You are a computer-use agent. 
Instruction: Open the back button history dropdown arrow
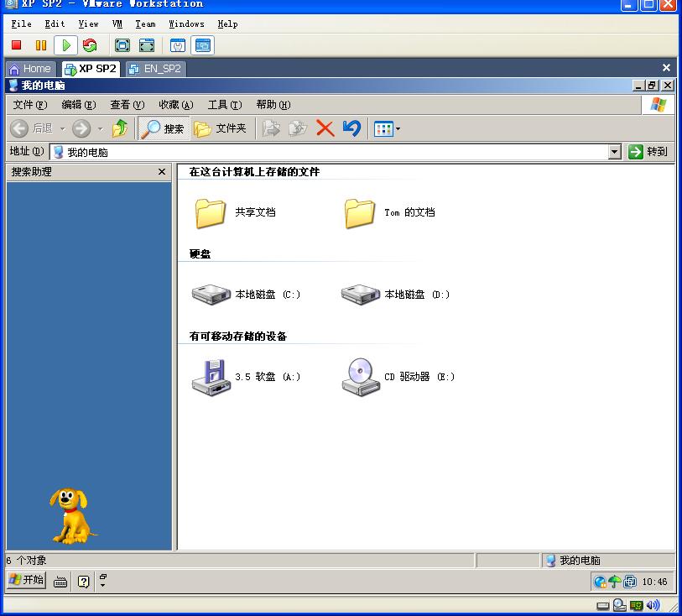[63, 128]
